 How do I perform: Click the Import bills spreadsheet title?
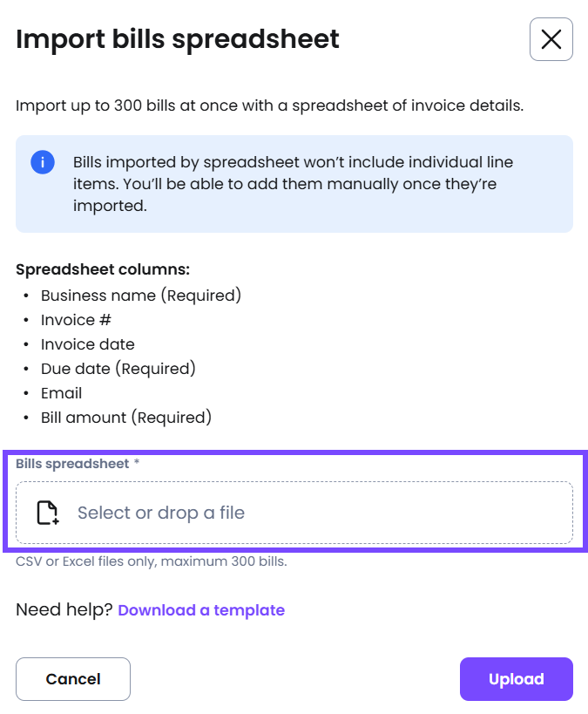tap(178, 39)
